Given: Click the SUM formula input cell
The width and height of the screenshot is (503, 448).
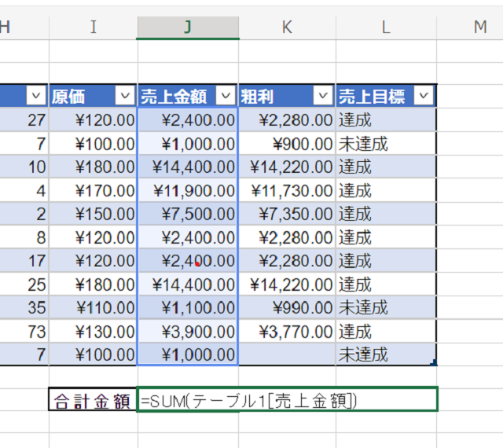Looking at the screenshot, I should pyautogui.click(x=287, y=399).
